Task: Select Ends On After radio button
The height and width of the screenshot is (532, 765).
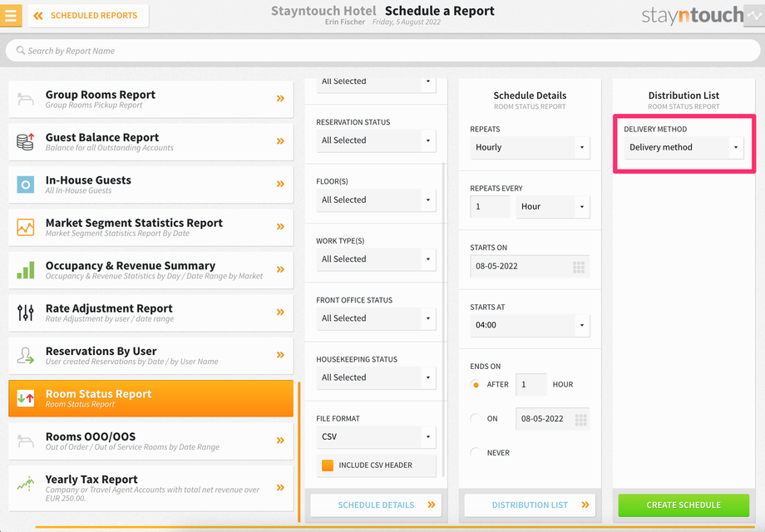Action: pyautogui.click(x=476, y=385)
